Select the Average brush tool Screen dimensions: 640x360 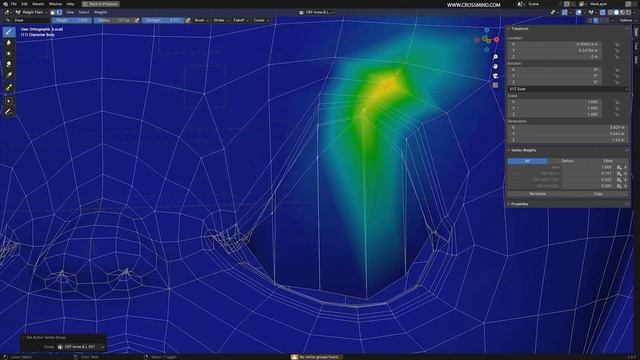tap(9, 53)
